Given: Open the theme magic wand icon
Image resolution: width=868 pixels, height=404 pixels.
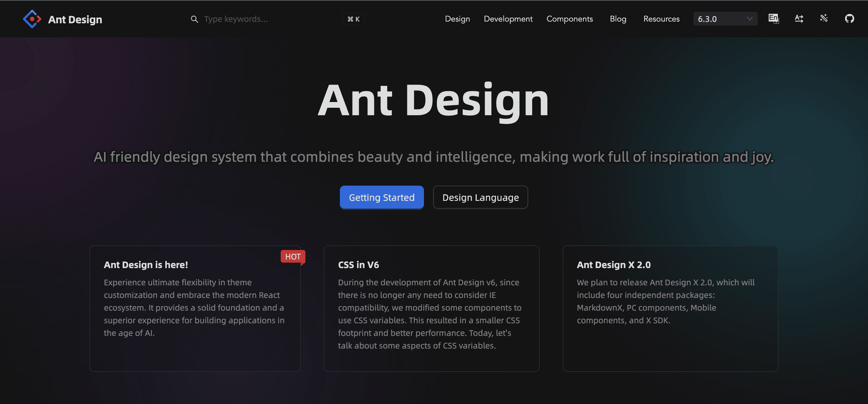Looking at the screenshot, I should click(x=824, y=18).
